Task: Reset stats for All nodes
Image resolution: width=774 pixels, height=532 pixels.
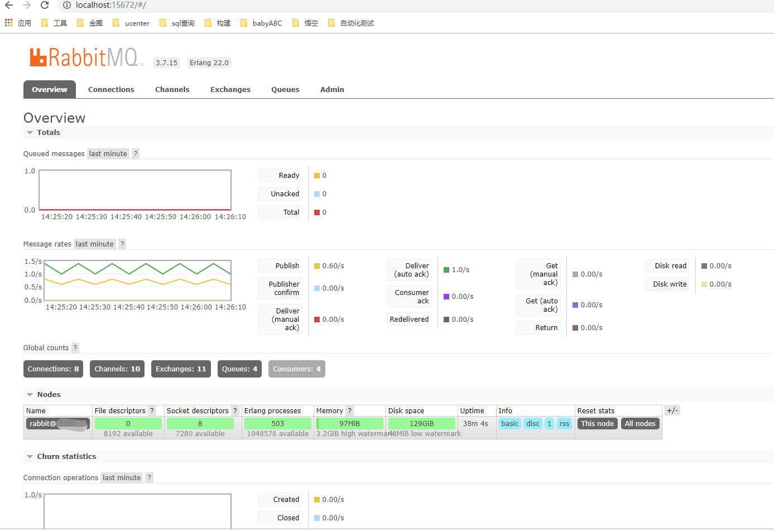Action: [x=640, y=424]
